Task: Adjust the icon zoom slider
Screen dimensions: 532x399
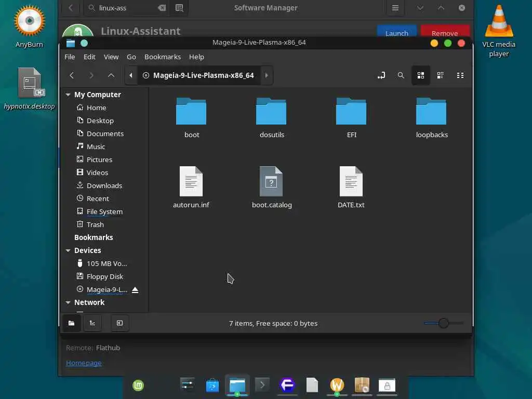Action: pyautogui.click(x=443, y=323)
